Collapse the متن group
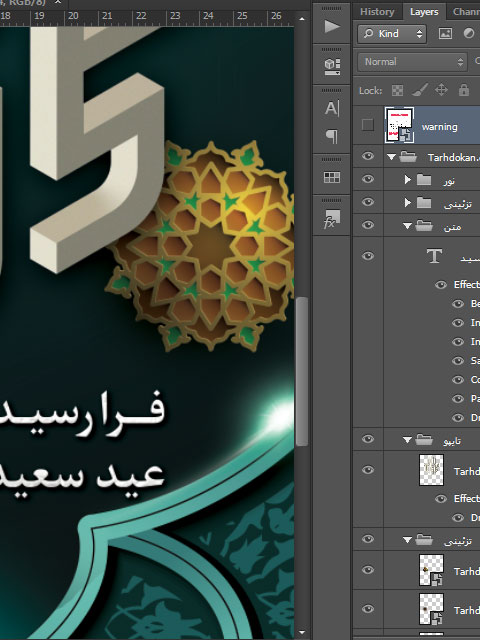Image resolution: width=480 pixels, height=640 pixels. click(x=407, y=225)
